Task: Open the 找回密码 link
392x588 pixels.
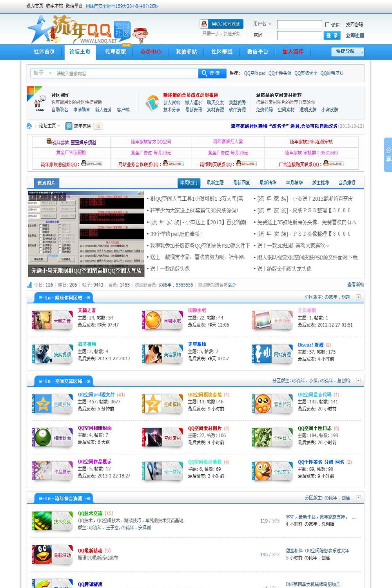Action: click(x=354, y=25)
